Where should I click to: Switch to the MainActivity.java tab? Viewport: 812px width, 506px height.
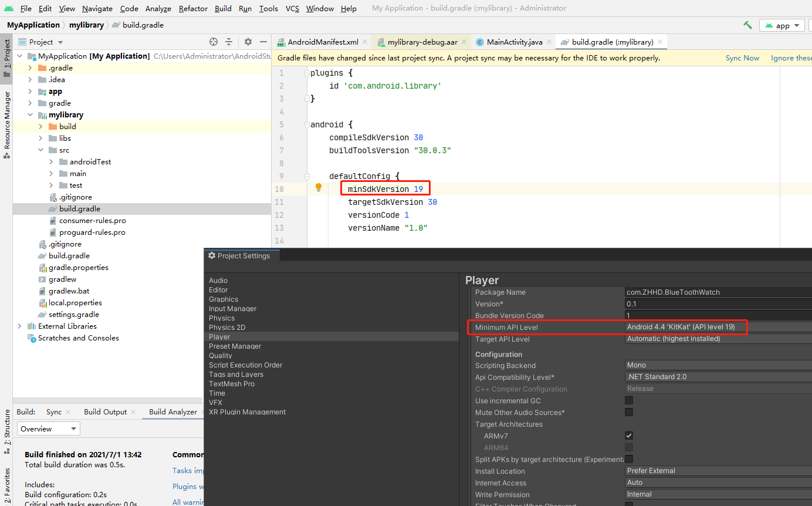pos(513,42)
